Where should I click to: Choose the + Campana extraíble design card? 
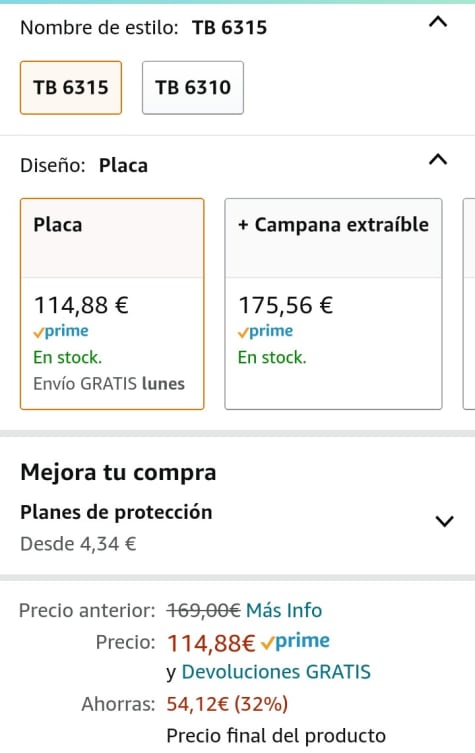(x=333, y=304)
